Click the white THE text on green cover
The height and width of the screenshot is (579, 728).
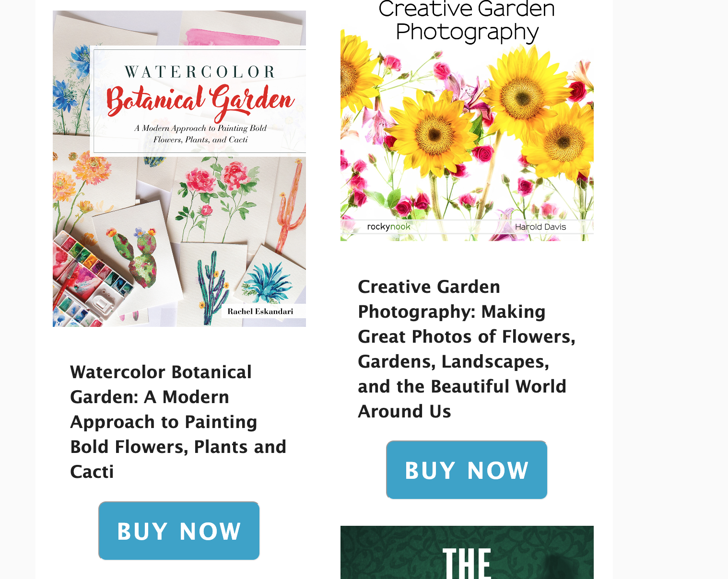click(x=467, y=563)
